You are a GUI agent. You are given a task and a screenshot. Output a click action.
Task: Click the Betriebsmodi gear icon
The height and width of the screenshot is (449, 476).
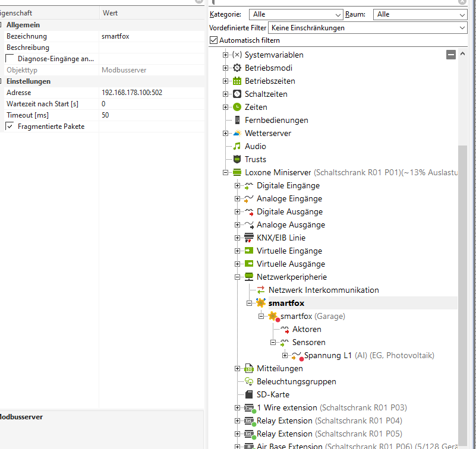point(237,68)
